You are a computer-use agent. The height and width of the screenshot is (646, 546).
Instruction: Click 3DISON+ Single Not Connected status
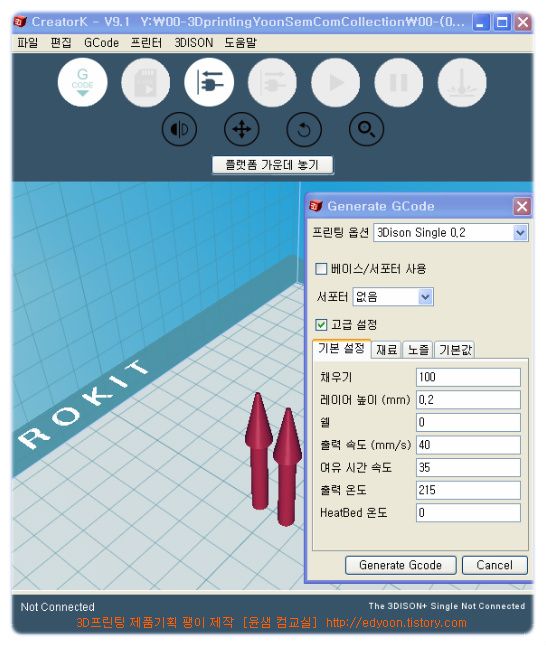pyautogui.click(x=447, y=606)
